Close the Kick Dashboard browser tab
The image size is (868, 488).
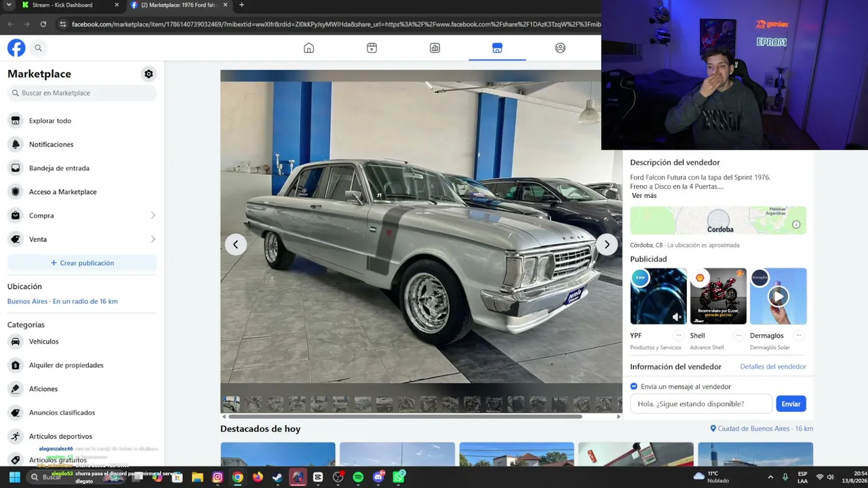[x=117, y=5]
